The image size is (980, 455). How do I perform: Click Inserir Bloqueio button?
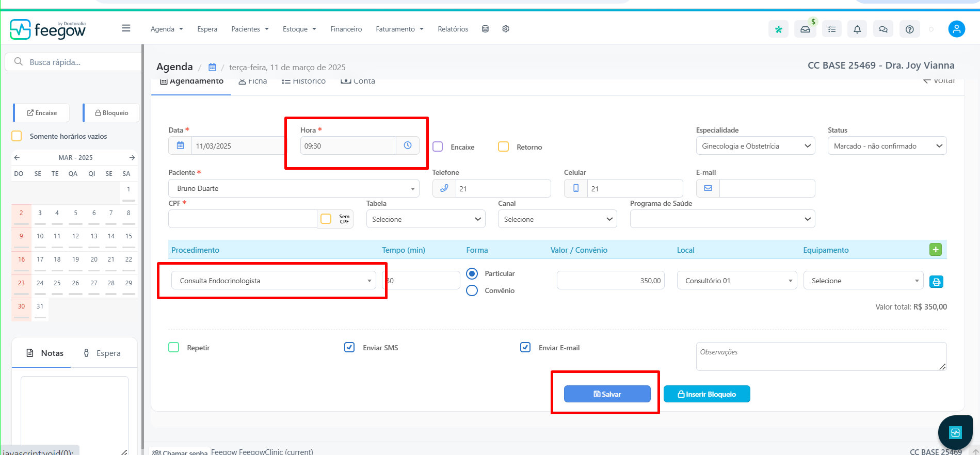point(706,394)
